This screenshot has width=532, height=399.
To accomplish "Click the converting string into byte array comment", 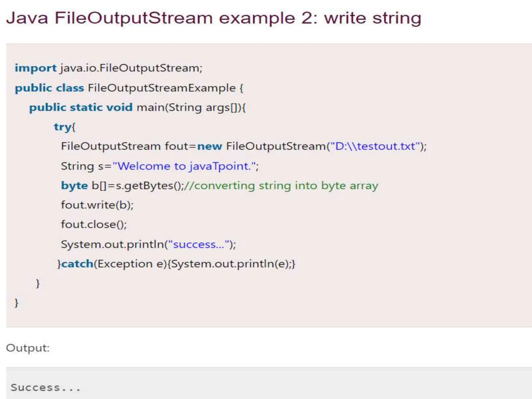I will pos(281,185).
